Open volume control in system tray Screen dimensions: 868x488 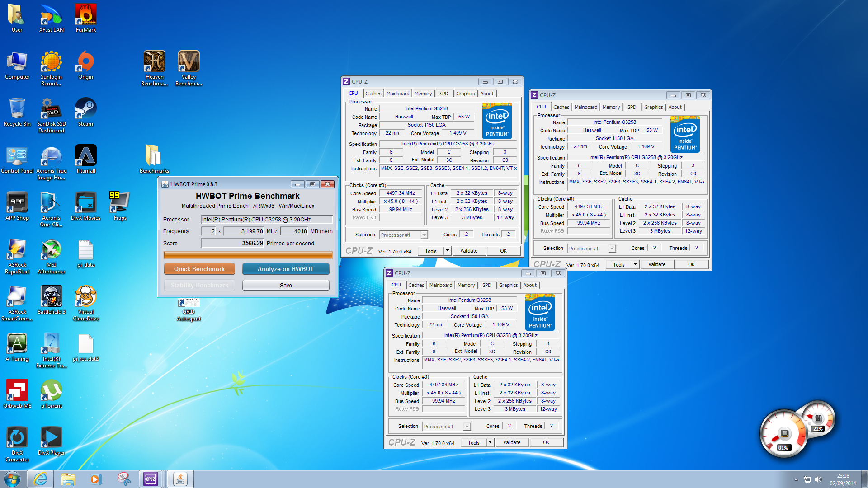(x=818, y=479)
